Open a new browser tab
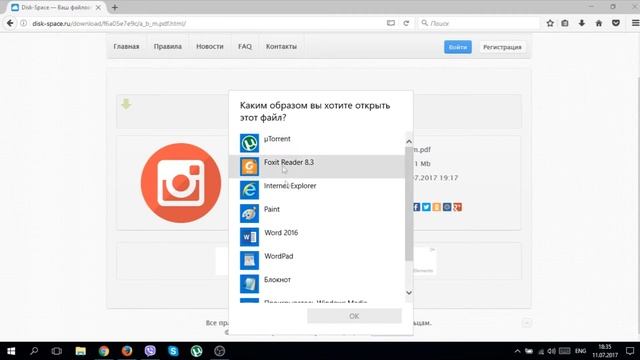Image resolution: width=640 pixels, height=360 pixels. 115,7
